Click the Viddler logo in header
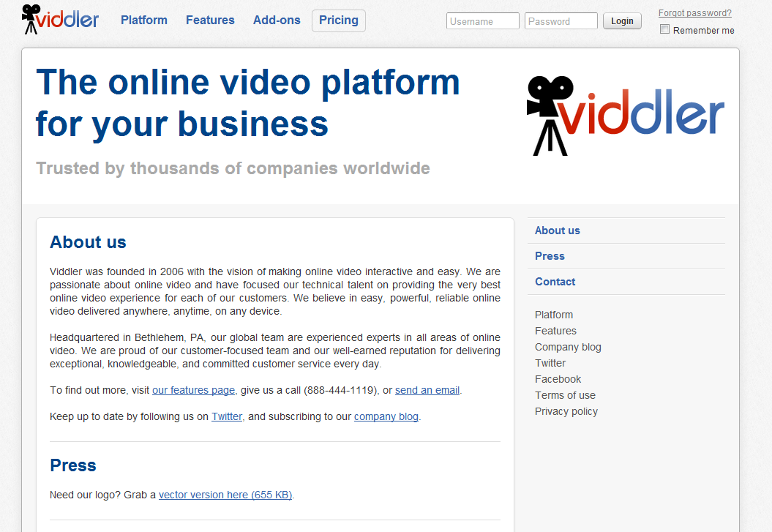Screen dimensions: 772x532 coord(60,19)
